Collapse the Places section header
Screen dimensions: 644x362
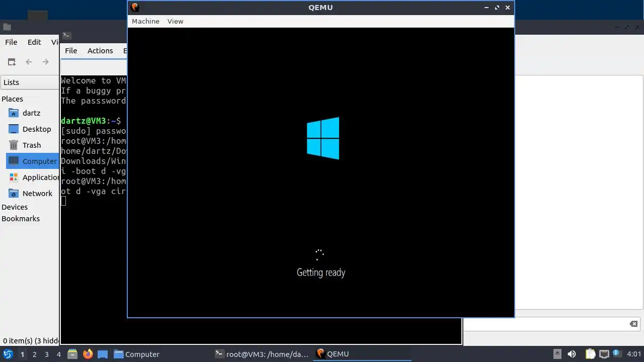point(12,99)
